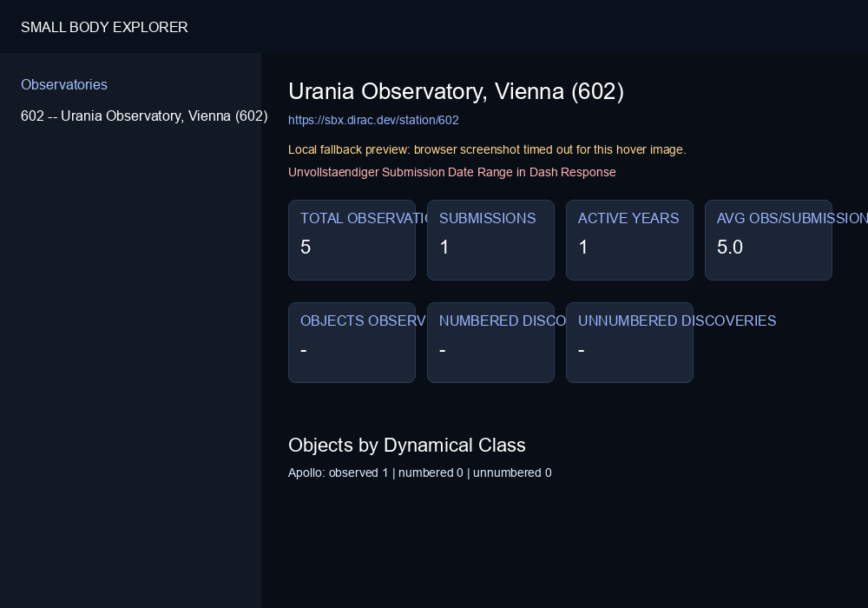Select the 602 Urania Observatory sidebar entry
Viewport: 868px width, 608px height.
144,116
